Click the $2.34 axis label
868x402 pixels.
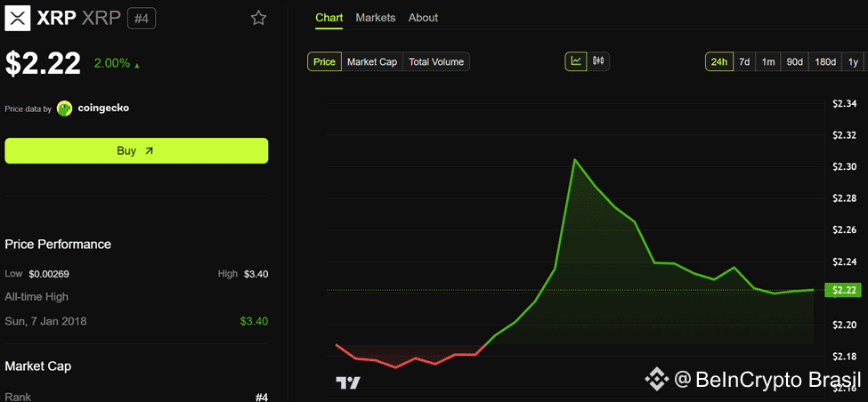(x=844, y=103)
